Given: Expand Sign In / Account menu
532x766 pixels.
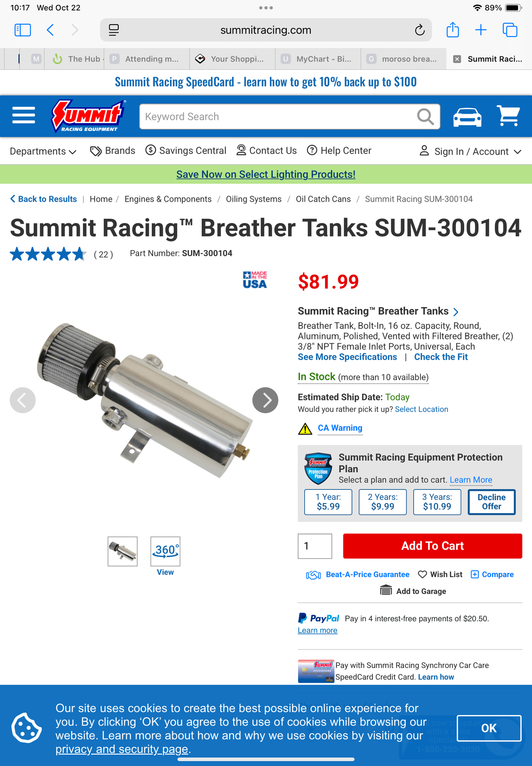Looking at the screenshot, I should pyautogui.click(x=471, y=151).
